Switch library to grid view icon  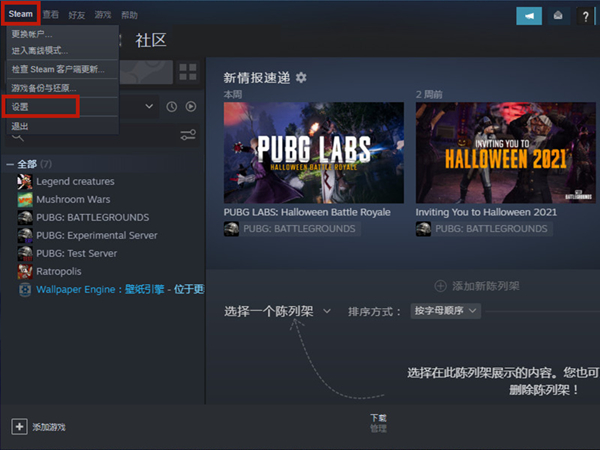[x=188, y=72]
